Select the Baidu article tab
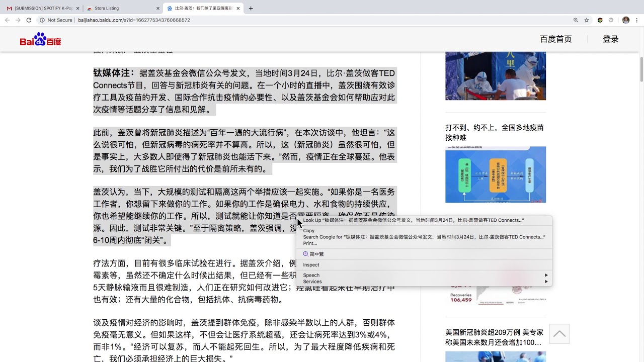This screenshot has width=644, height=362. [203, 9]
